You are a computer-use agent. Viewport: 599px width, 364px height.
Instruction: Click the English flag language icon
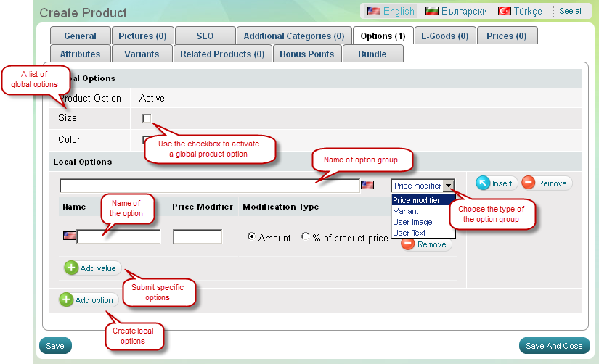pyautogui.click(x=374, y=11)
